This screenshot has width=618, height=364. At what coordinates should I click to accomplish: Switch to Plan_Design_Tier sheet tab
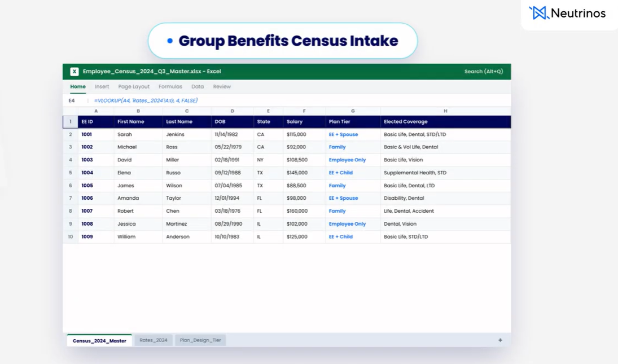(x=200, y=340)
